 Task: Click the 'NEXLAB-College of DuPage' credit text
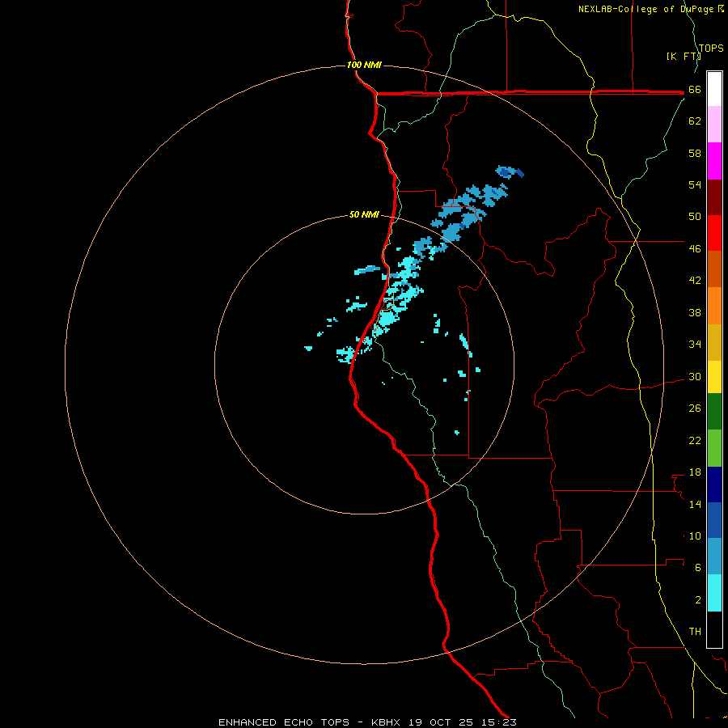click(645, 9)
